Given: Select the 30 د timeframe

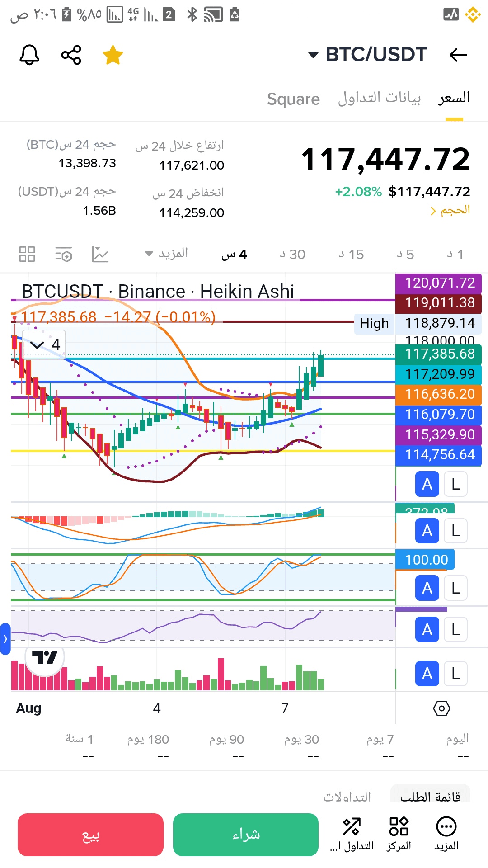Looking at the screenshot, I should pos(292,255).
